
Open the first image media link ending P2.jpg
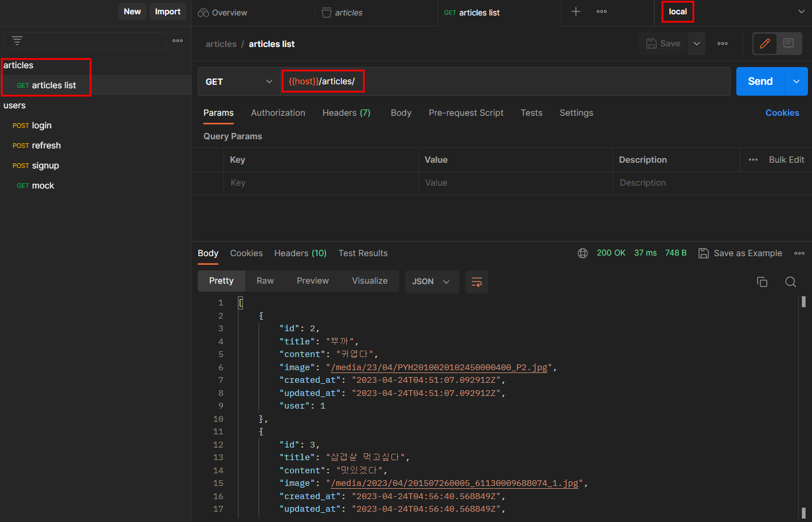coord(439,367)
